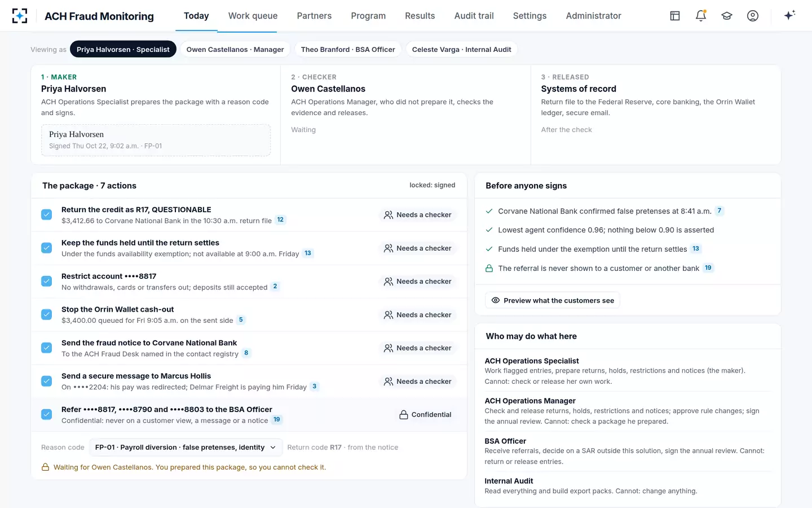Screen dimensions: 812x508
Task: Launch the sparkle assistant icon
Action: pos(789,15)
